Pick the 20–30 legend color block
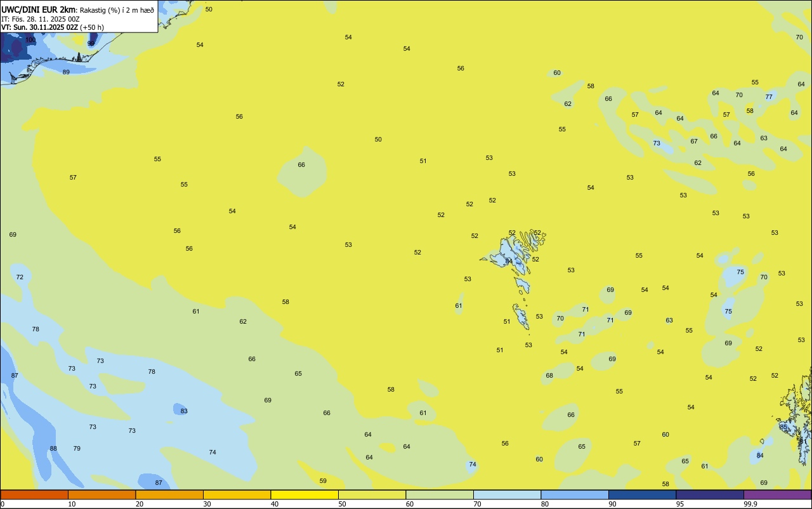Viewport: 812px width, 509px height. pyautogui.click(x=169, y=494)
